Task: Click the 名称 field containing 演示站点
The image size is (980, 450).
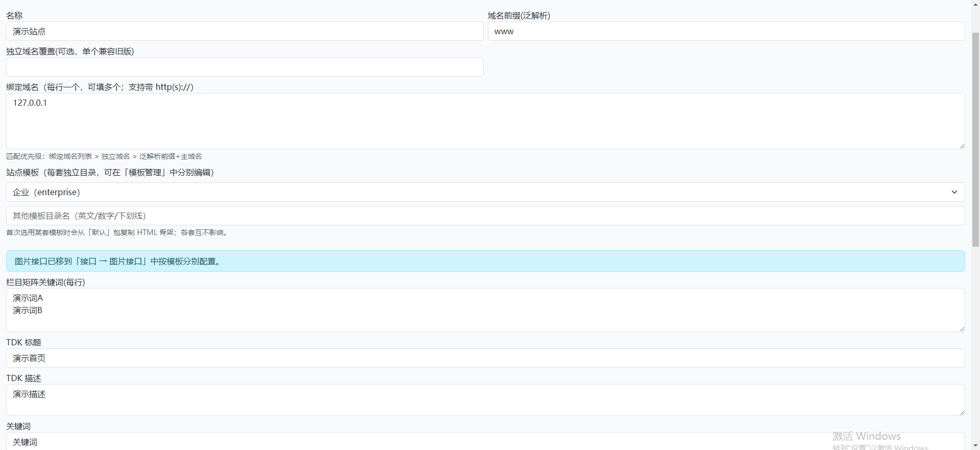Action: (x=244, y=31)
